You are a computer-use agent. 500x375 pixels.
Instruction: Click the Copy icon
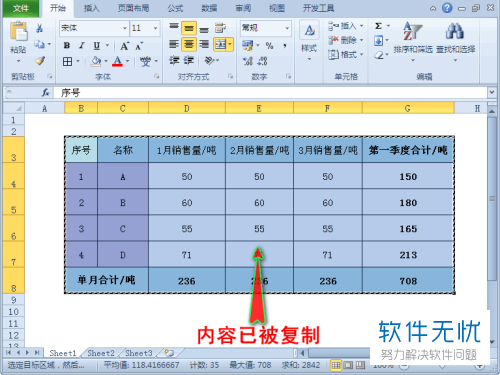[39, 44]
